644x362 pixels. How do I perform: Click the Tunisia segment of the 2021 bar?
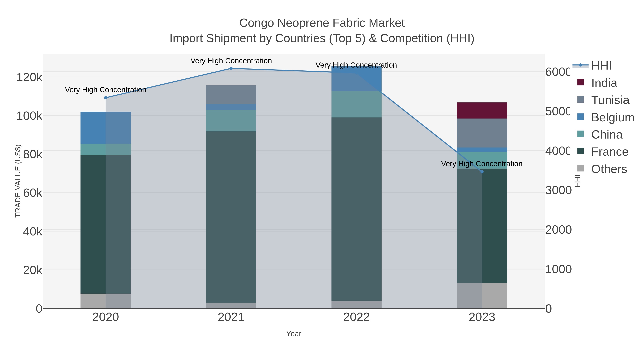[x=231, y=94]
